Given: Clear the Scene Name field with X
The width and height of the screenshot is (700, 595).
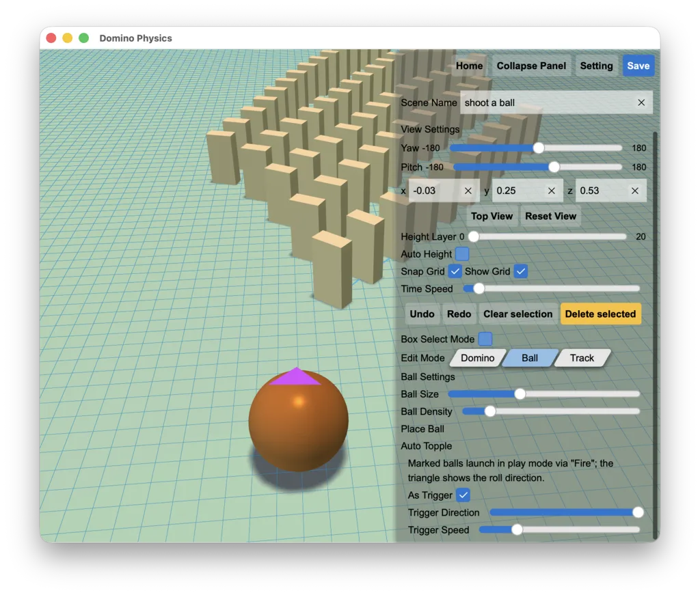Looking at the screenshot, I should click(641, 102).
